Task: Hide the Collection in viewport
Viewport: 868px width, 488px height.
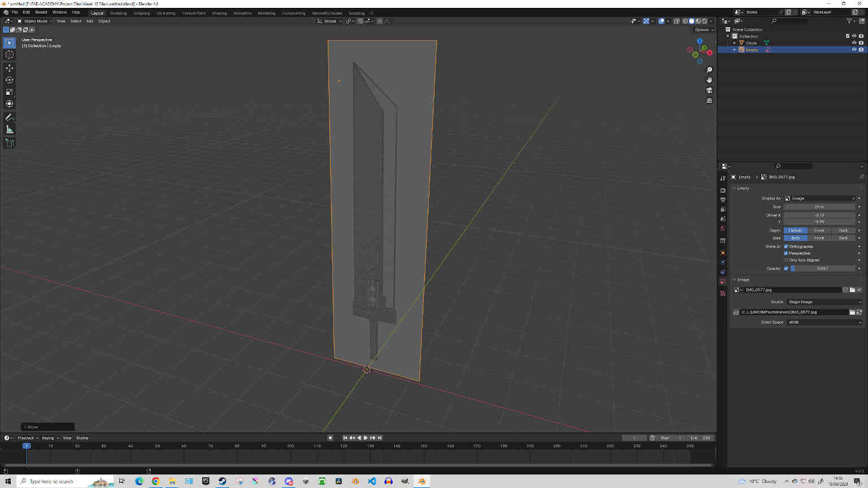Action: pos(854,36)
